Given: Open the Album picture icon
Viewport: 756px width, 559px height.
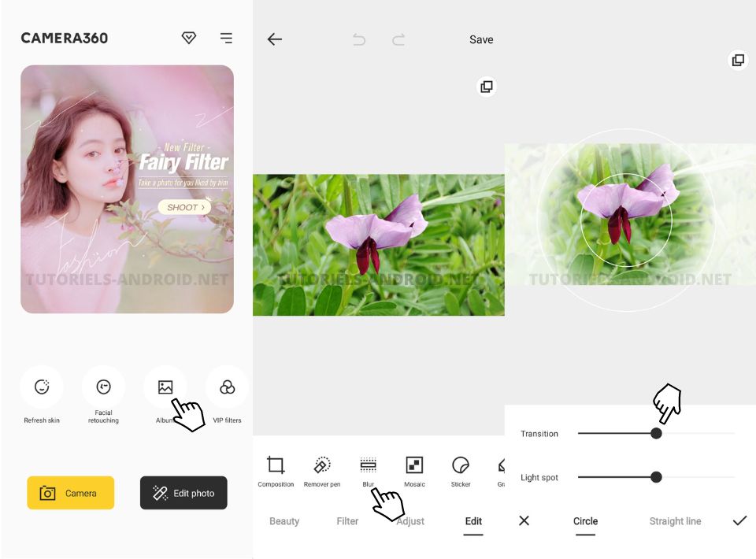Looking at the screenshot, I should (x=165, y=387).
